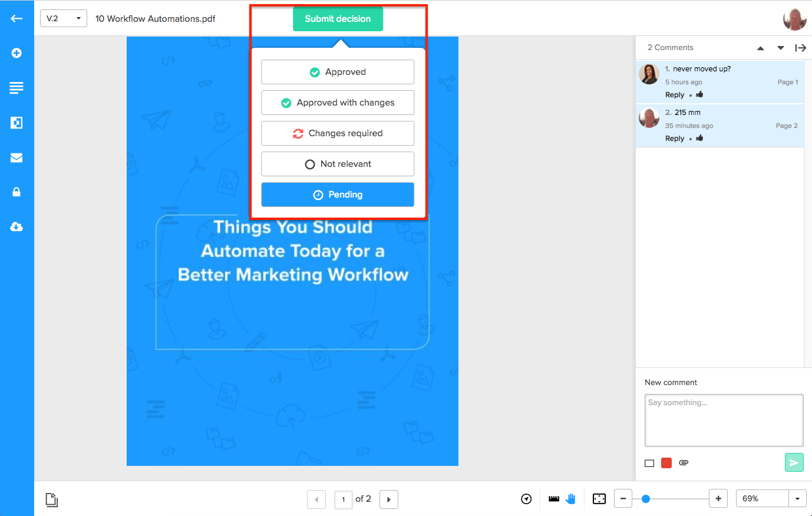Click the Submit decision button
Viewport: 812px width, 516px height.
pyautogui.click(x=338, y=19)
